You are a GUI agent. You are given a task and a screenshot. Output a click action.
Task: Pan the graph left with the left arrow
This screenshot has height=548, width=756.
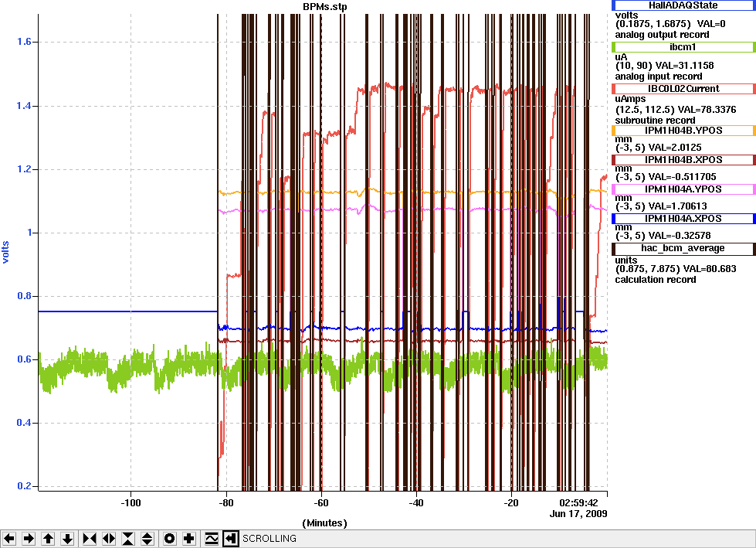[9, 539]
